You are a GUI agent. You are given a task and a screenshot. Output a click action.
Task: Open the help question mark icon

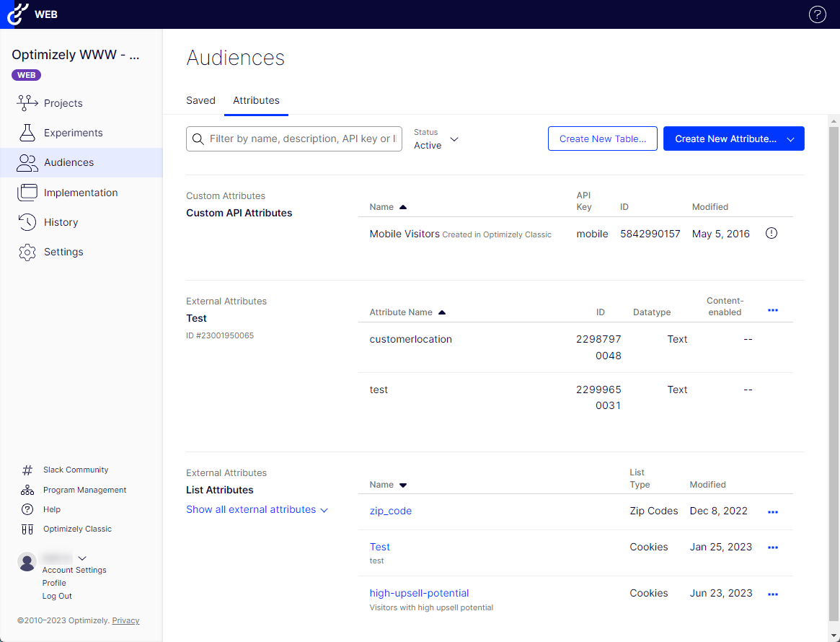(x=817, y=14)
